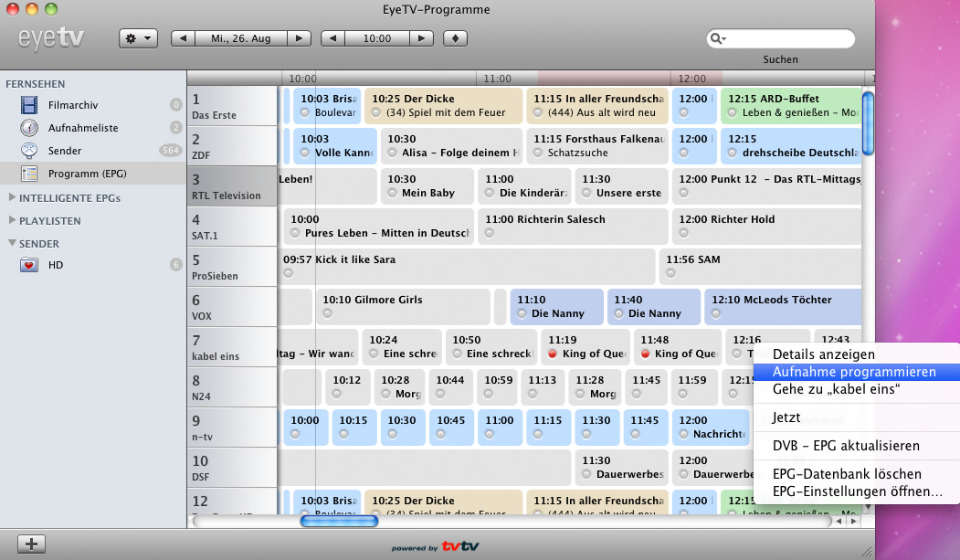Screen dimensions: 960x560
Task: Select the 11:15 Forsthaus Falkenau program
Action: coord(597,146)
